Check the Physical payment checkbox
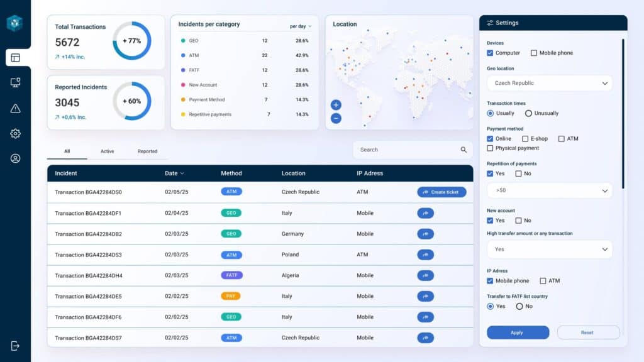The image size is (644, 362). click(x=491, y=148)
